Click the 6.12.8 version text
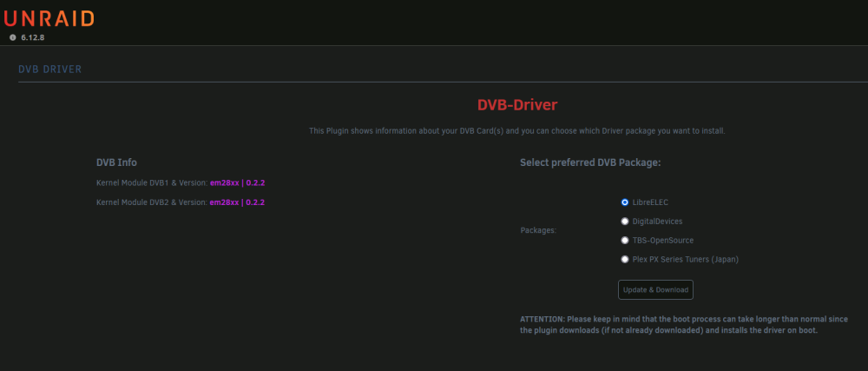Screen dimensions: 868x371 point(33,37)
